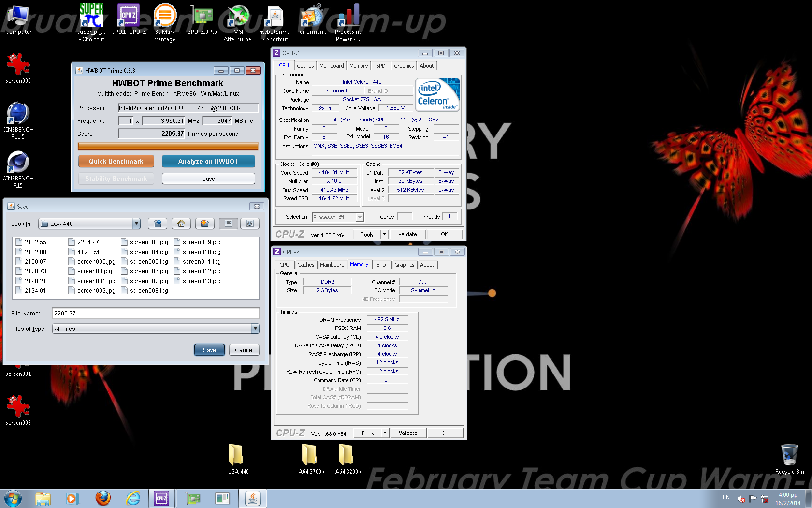Open the Graphics tab in upper CPU-Z
Viewport: 812px width, 508px height.
(x=404, y=66)
